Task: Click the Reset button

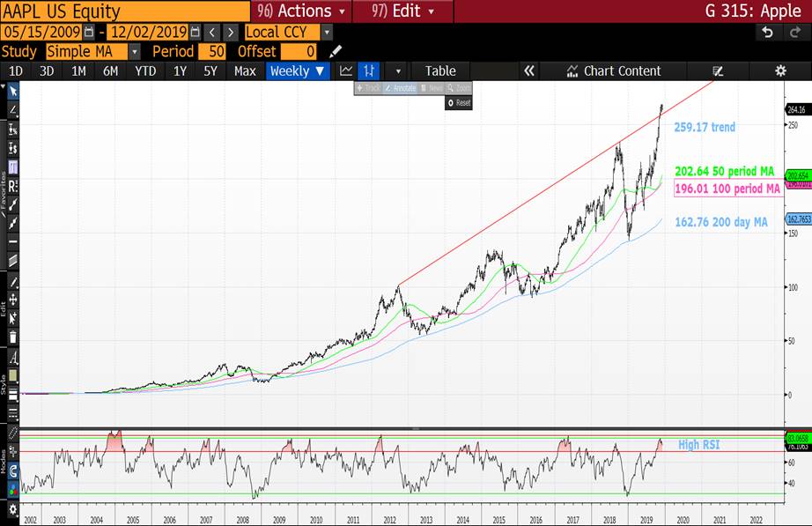Action: click(x=459, y=102)
